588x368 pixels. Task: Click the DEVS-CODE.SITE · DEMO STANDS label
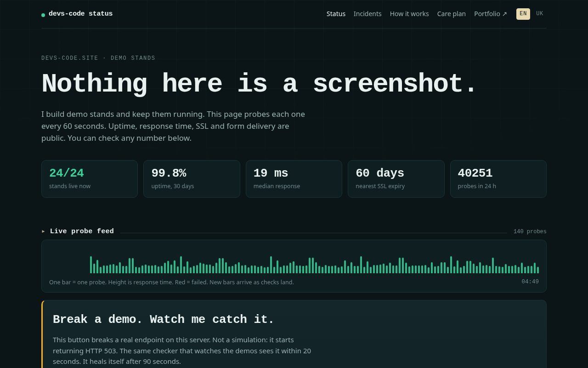(x=98, y=58)
